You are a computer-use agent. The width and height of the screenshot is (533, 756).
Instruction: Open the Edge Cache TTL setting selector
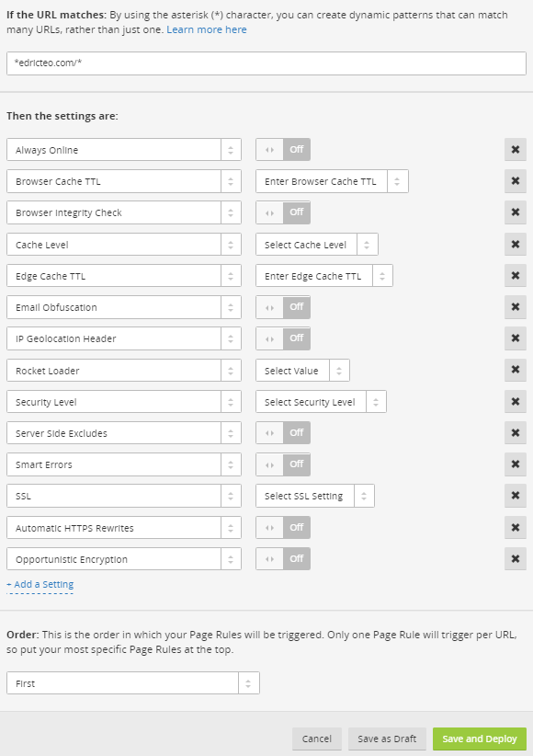(124, 276)
